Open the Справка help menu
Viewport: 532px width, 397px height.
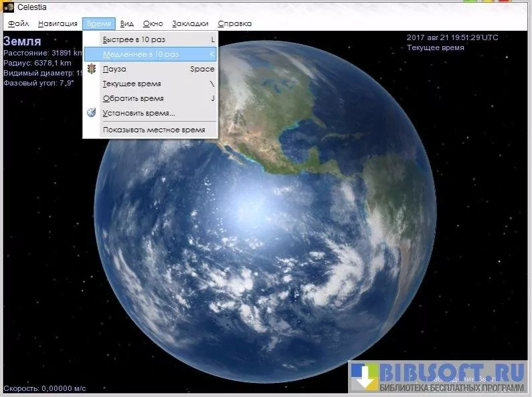click(235, 23)
